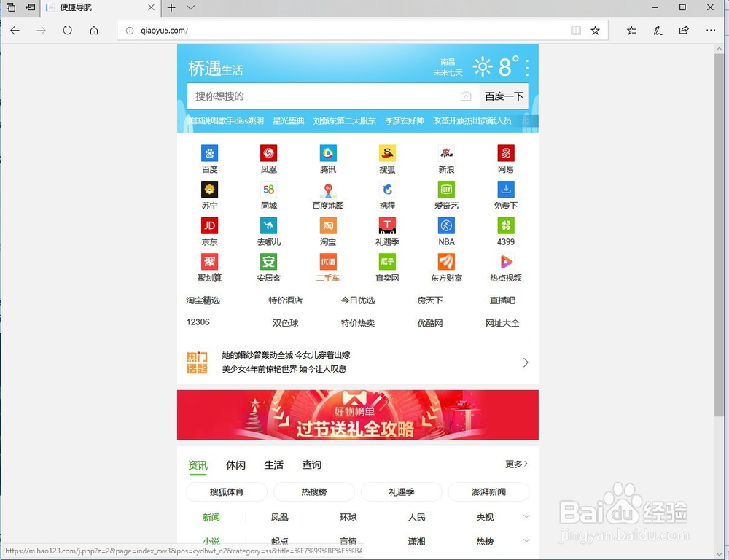729x560 pixels.
Task: Open the 热搜榜 pill button
Action: point(313,492)
